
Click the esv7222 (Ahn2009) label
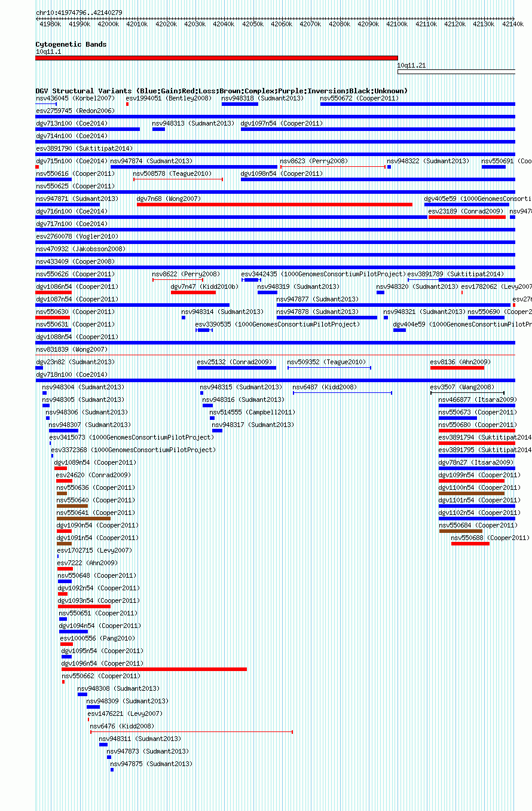[x=87, y=563]
